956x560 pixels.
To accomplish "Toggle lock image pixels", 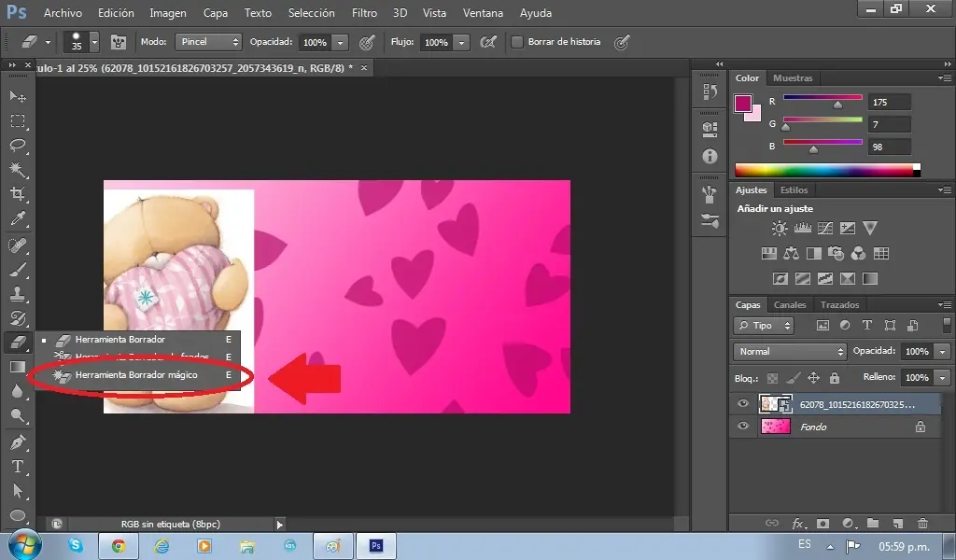I will (x=793, y=378).
